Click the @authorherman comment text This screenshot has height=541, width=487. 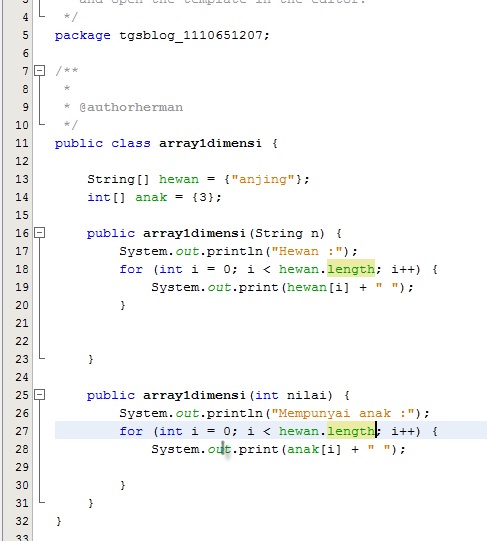[x=131, y=107]
